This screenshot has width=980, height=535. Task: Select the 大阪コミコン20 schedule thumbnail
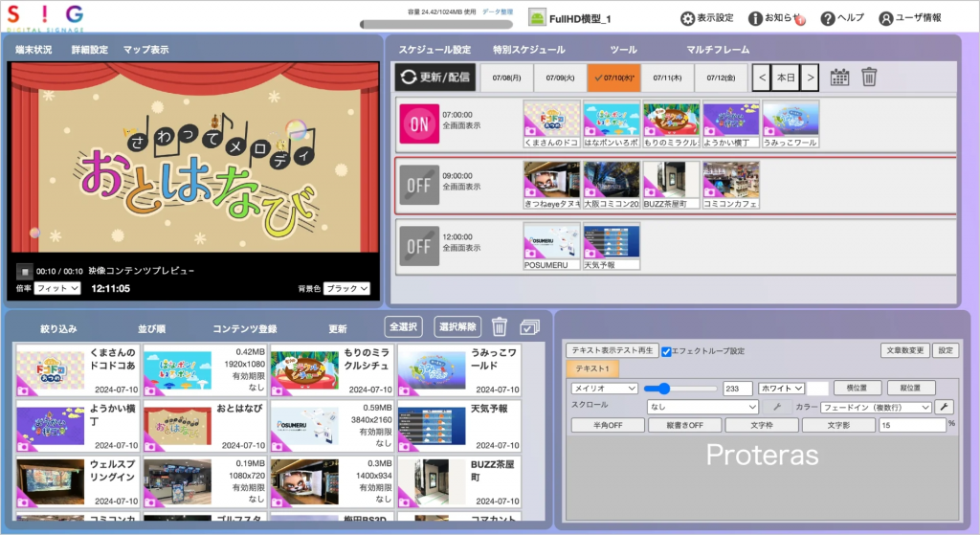point(612,186)
